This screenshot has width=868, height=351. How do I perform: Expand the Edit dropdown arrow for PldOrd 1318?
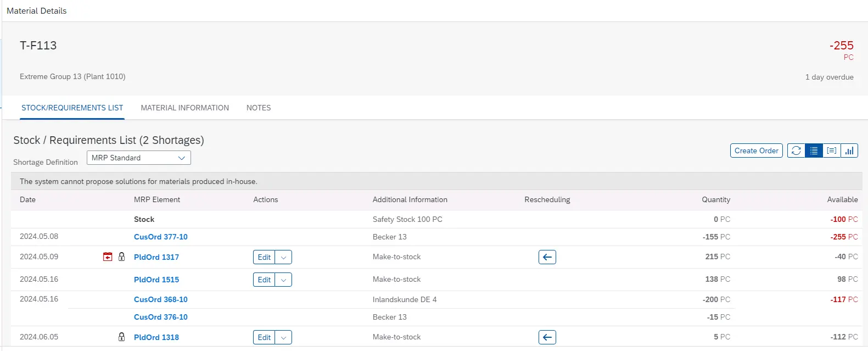tap(283, 338)
